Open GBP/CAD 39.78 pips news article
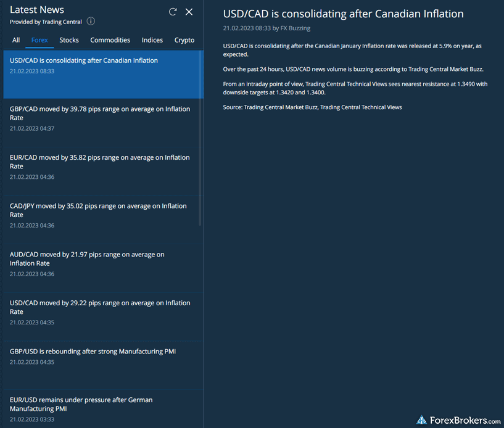The image size is (504, 428). pos(100,113)
